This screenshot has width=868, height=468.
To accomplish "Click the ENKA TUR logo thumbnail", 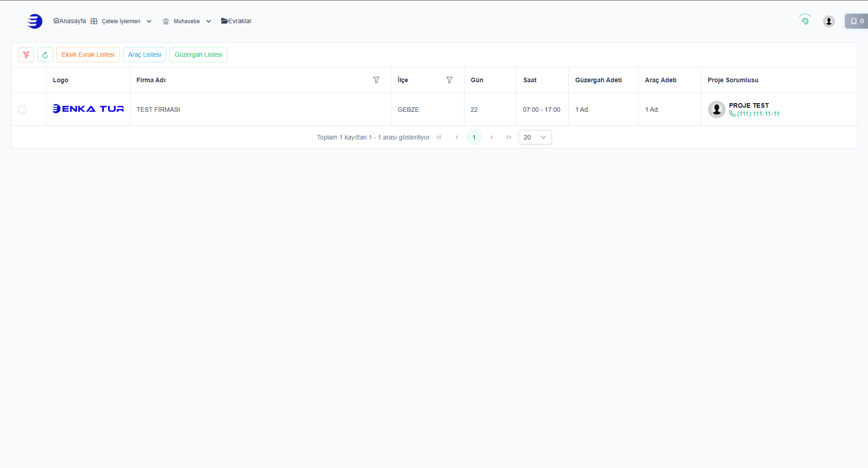I will click(x=88, y=109).
